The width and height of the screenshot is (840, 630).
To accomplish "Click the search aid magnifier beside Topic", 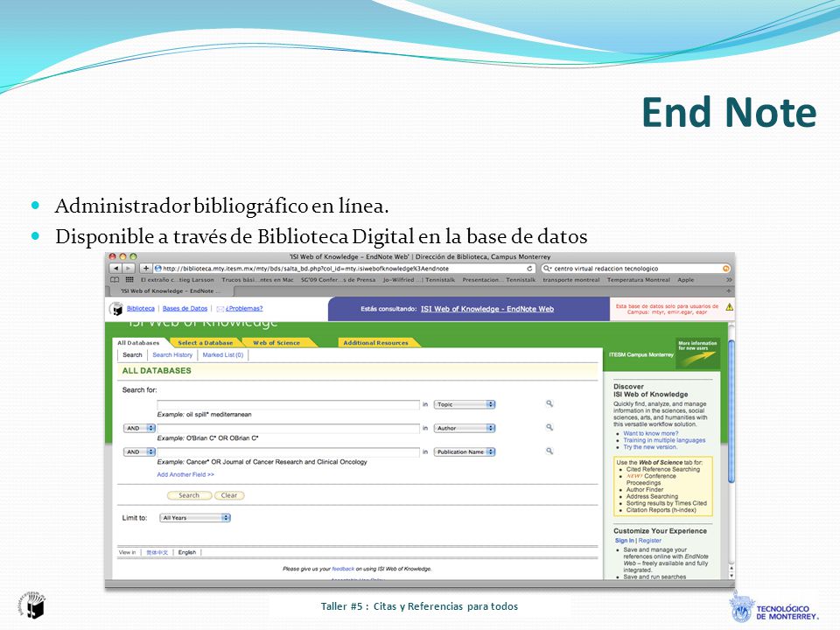I will pyautogui.click(x=549, y=404).
